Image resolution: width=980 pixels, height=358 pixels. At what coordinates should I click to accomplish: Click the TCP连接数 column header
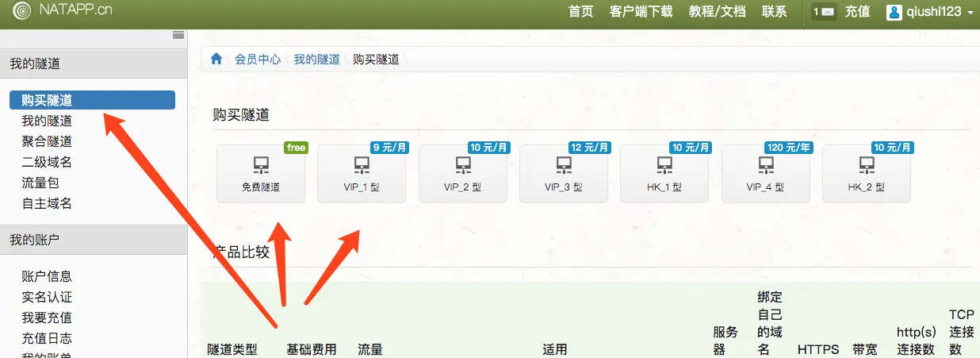(x=962, y=332)
